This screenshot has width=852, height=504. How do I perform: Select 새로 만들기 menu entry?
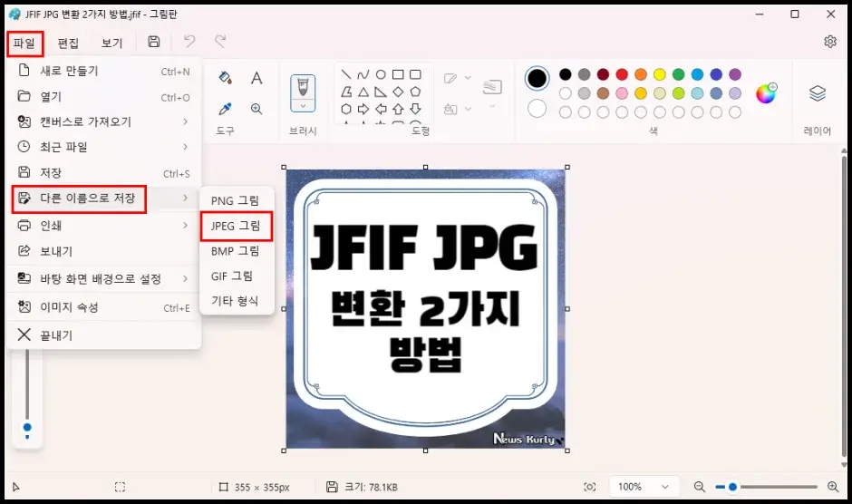(x=104, y=72)
